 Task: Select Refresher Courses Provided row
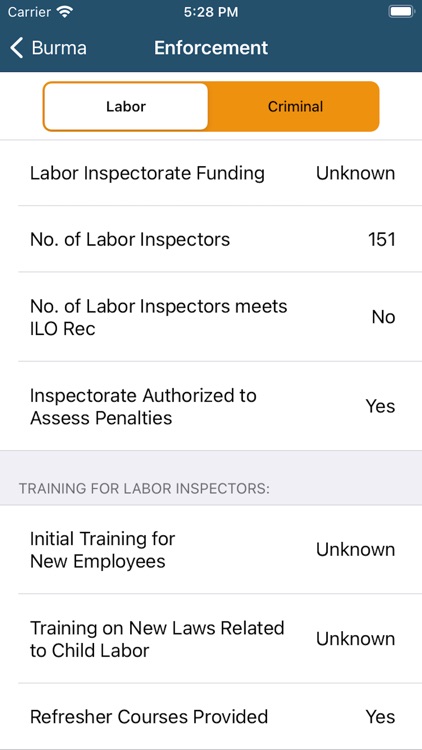point(211,717)
